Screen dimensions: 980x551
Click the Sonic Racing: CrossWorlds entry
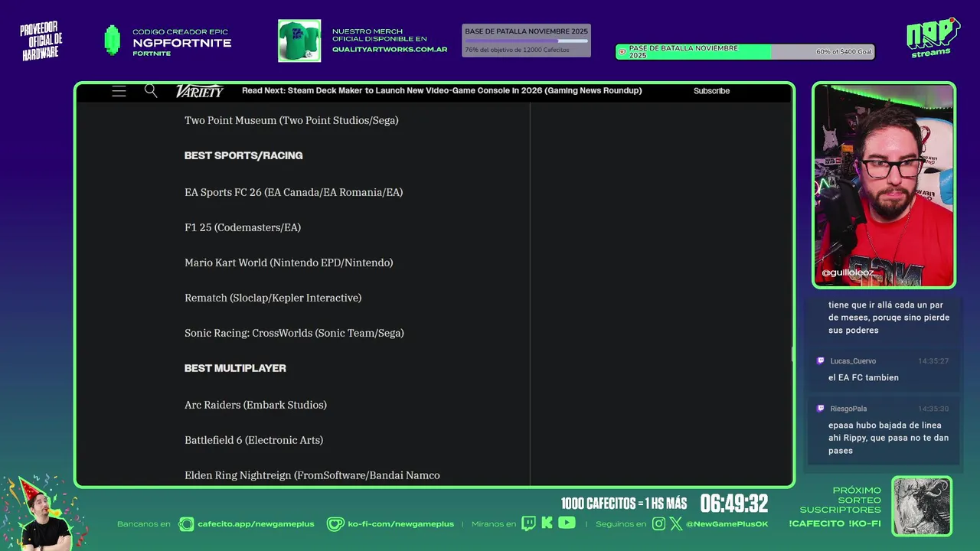click(x=294, y=333)
